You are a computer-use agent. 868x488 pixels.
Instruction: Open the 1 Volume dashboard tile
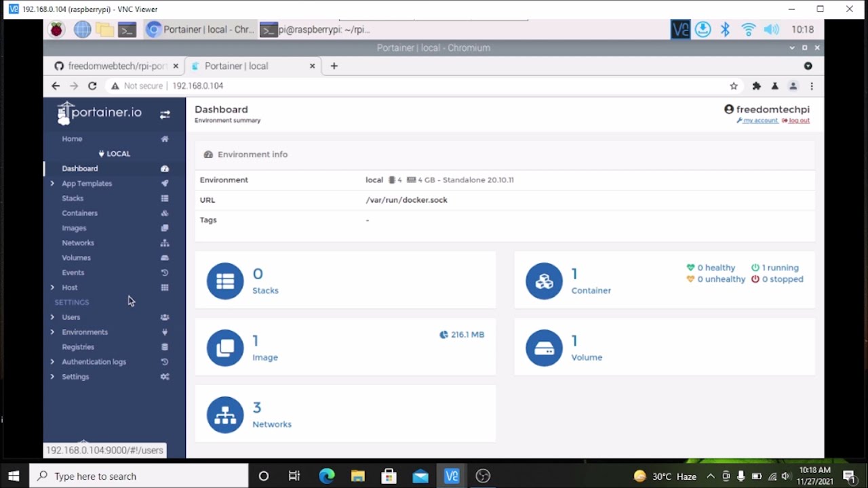click(665, 348)
